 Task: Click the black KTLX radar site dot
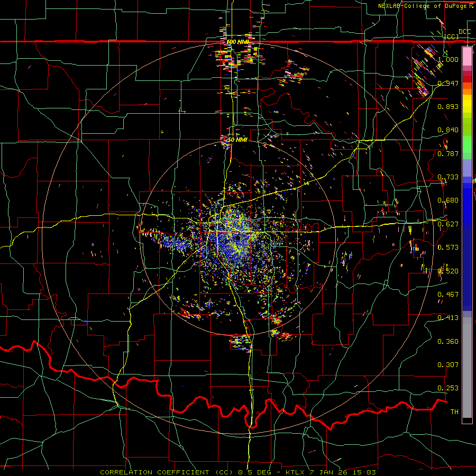[x=239, y=238]
